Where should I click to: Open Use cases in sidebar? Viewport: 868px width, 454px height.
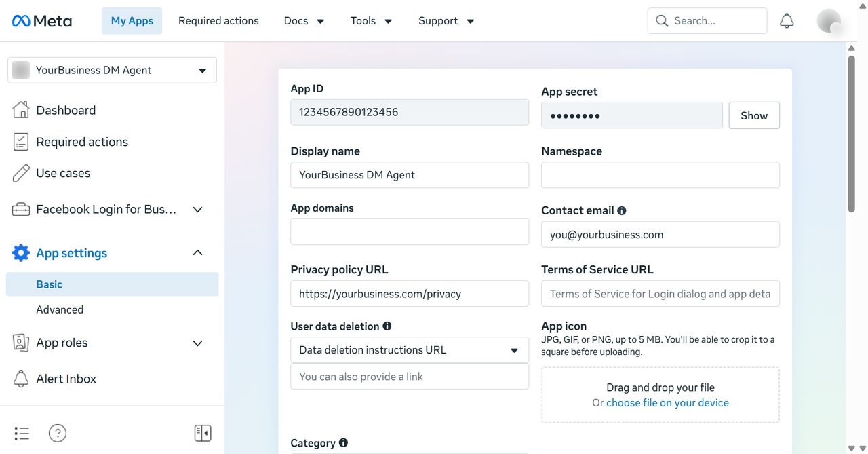pyautogui.click(x=63, y=173)
